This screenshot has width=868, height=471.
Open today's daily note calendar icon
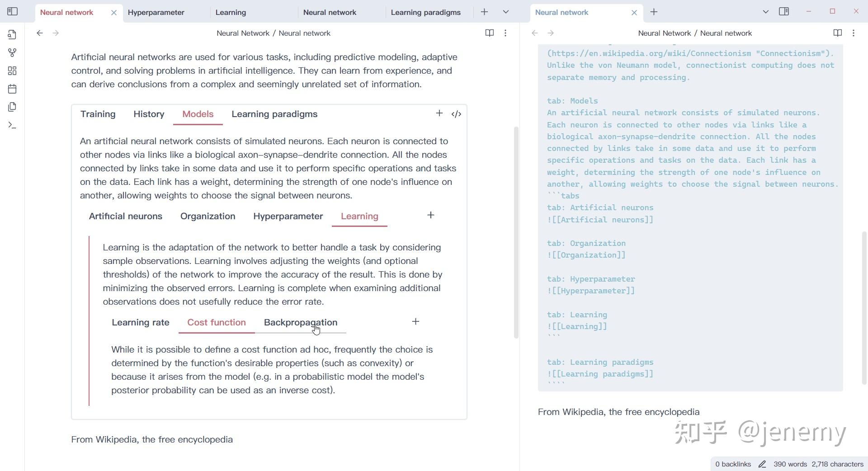[12, 89]
